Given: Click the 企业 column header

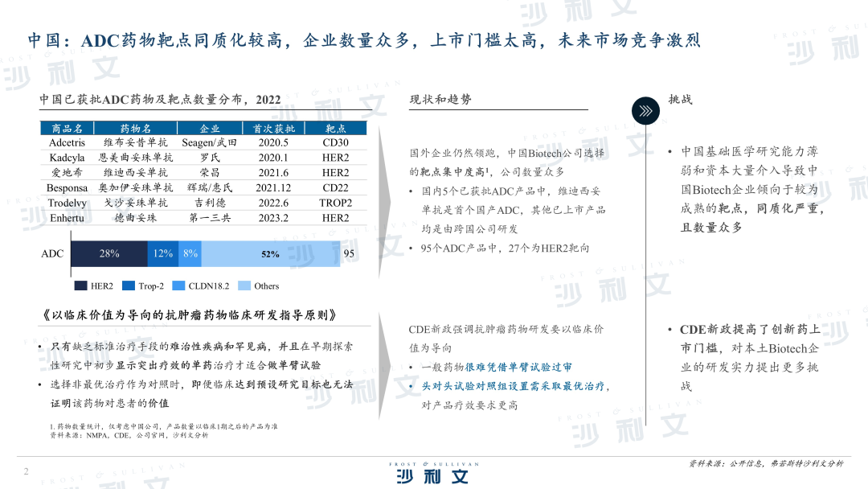Looking at the screenshot, I should point(210,129).
